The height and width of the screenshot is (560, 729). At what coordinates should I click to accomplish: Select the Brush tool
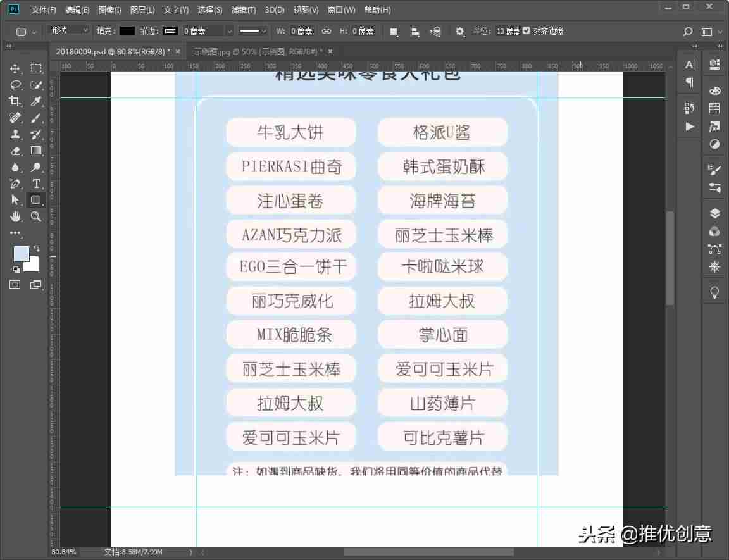[x=36, y=118]
